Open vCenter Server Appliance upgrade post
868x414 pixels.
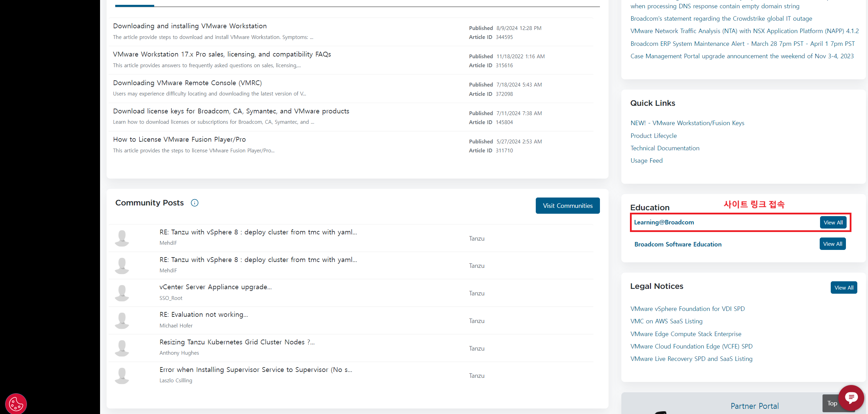coord(215,287)
